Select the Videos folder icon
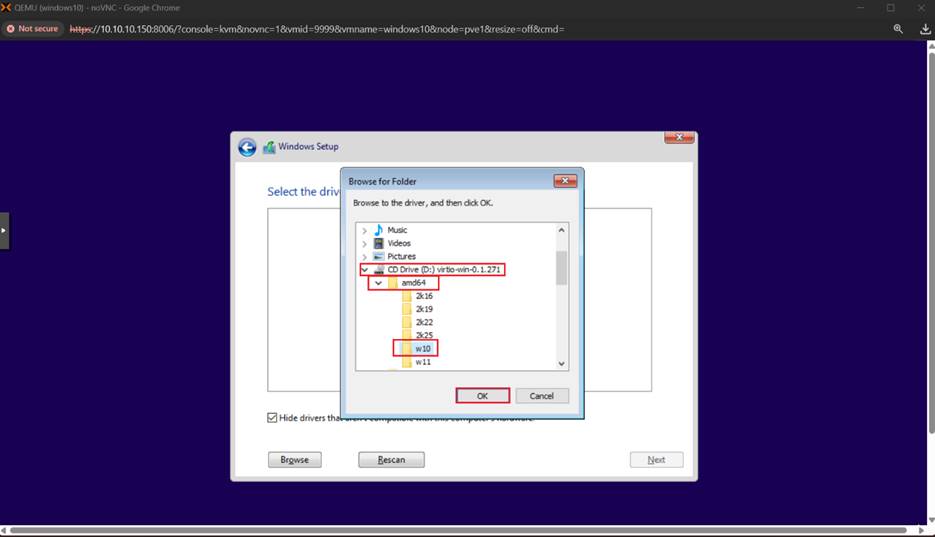This screenshot has width=935, height=537. [x=379, y=243]
